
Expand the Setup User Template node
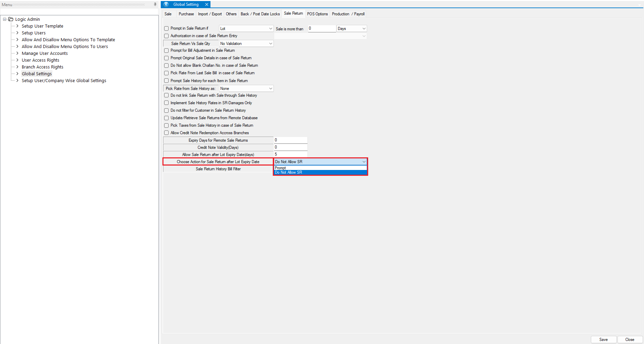click(x=17, y=26)
